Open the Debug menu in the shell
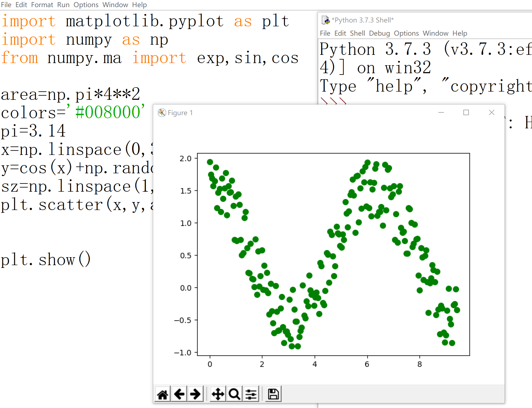 (379, 33)
